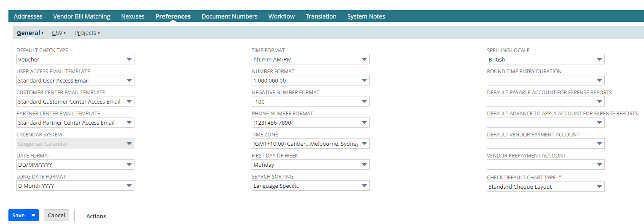Open First Day of Week dropdown

click(x=311, y=165)
